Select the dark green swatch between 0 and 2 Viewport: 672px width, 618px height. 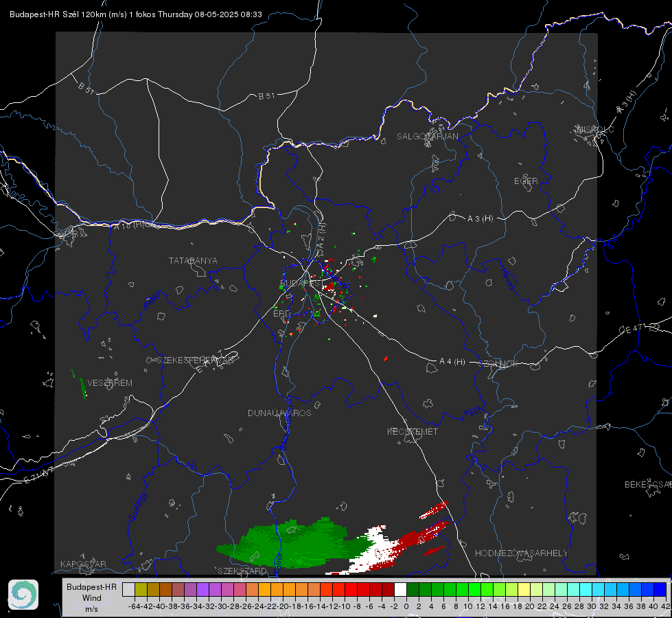413,589
